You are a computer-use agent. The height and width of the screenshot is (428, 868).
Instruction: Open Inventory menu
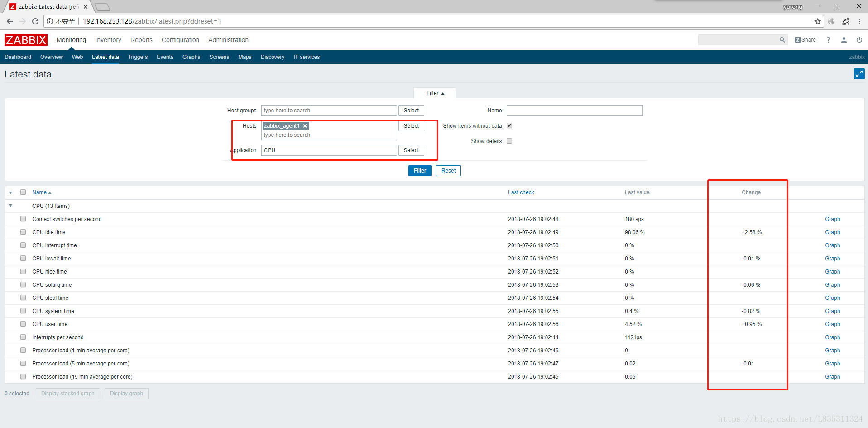coord(108,40)
